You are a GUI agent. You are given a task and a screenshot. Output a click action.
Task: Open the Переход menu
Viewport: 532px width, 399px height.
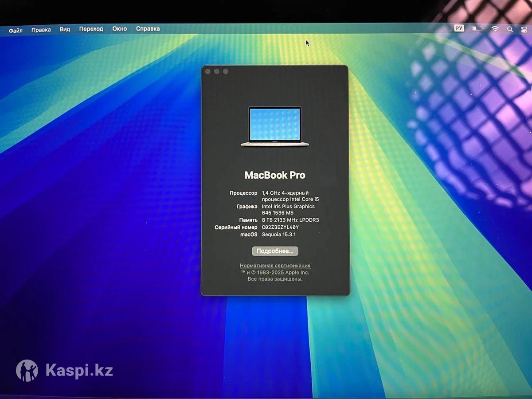(x=91, y=29)
